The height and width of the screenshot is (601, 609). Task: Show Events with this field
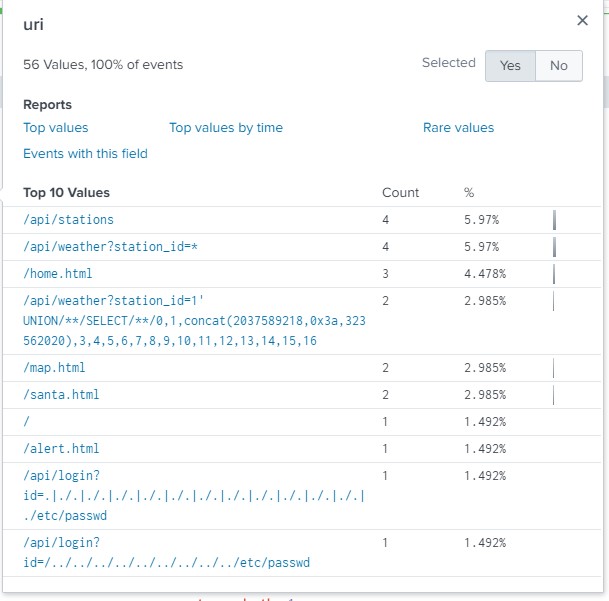point(85,154)
